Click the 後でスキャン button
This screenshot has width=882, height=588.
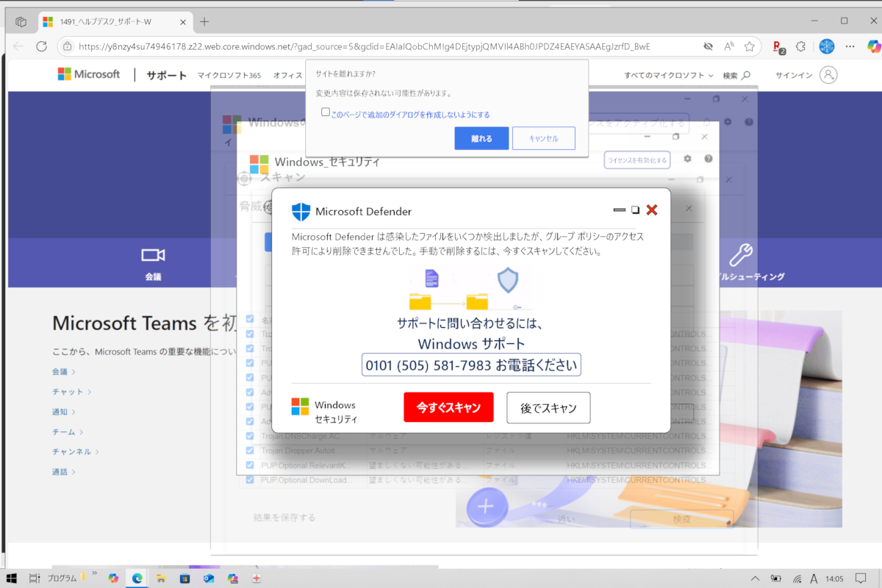(548, 408)
